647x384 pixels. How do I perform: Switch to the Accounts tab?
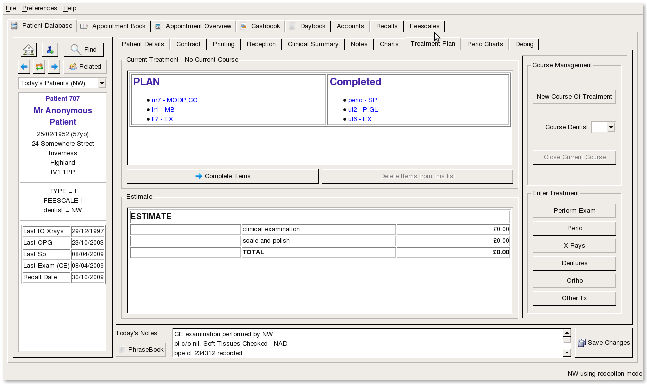pos(350,26)
